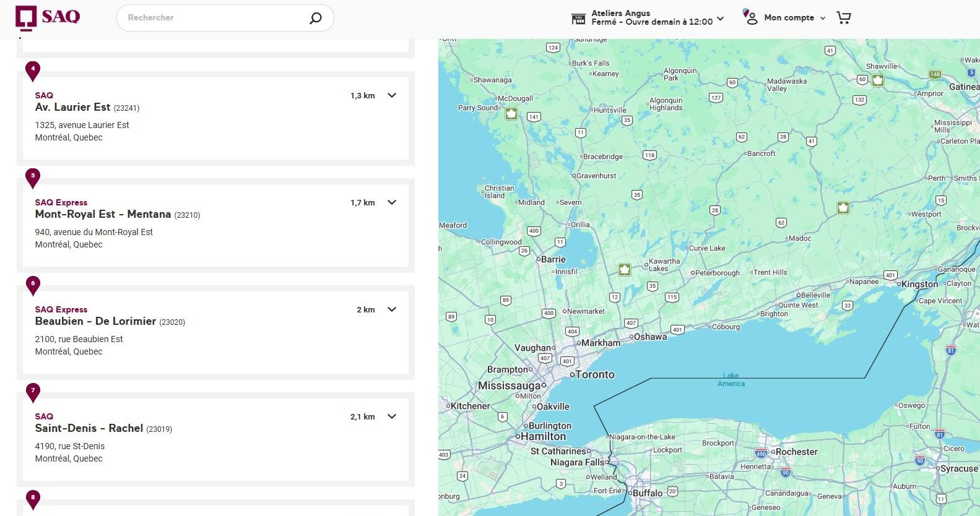The width and height of the screenshot is (980, 516).
Task: Click Markham on the map
Action: tap(601, 343)
